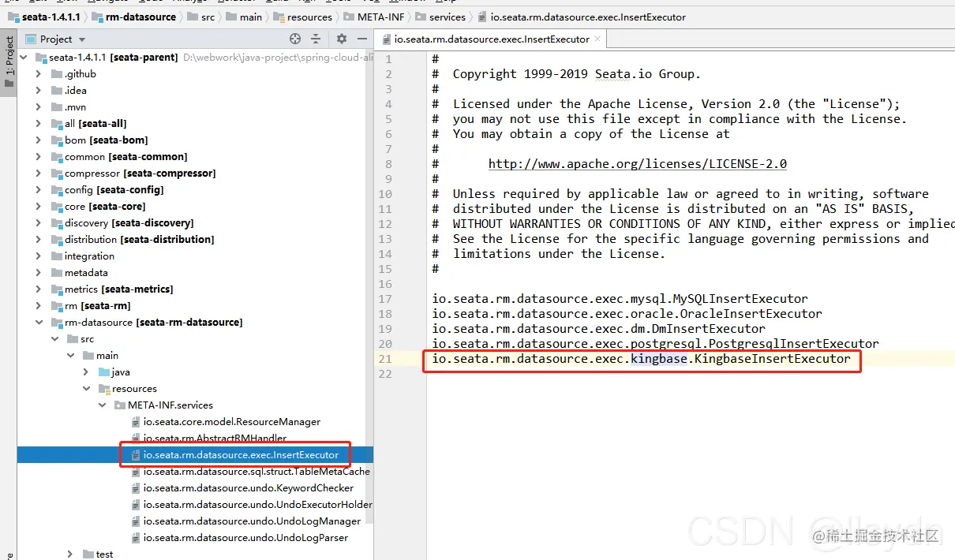Expand the .github folder arrow

[38, 74]
